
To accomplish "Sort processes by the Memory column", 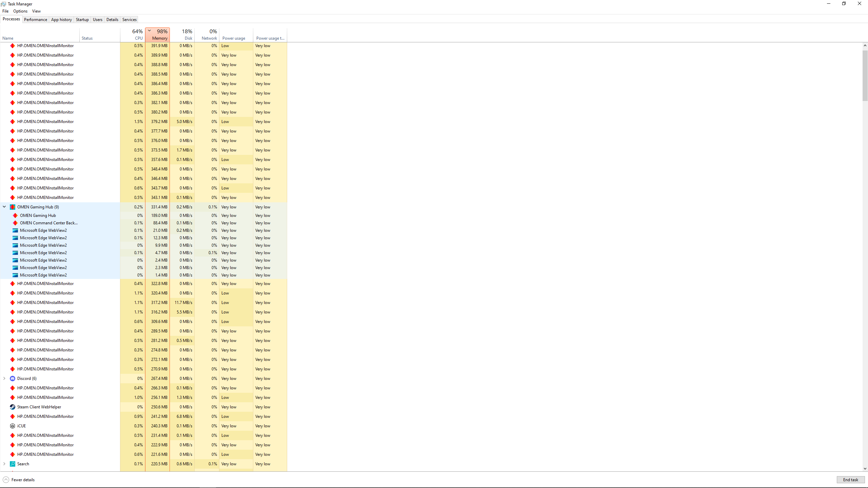I will [158, 35].
